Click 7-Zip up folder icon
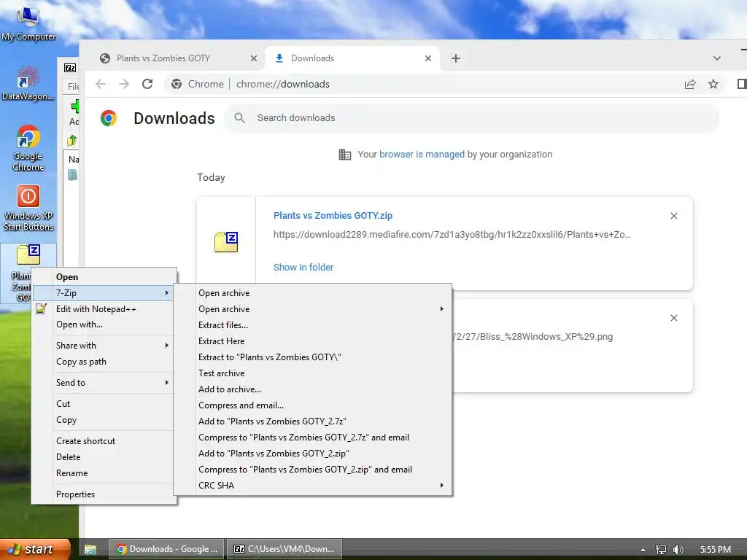This screenshot has height=560, width=747. point(72,141)
